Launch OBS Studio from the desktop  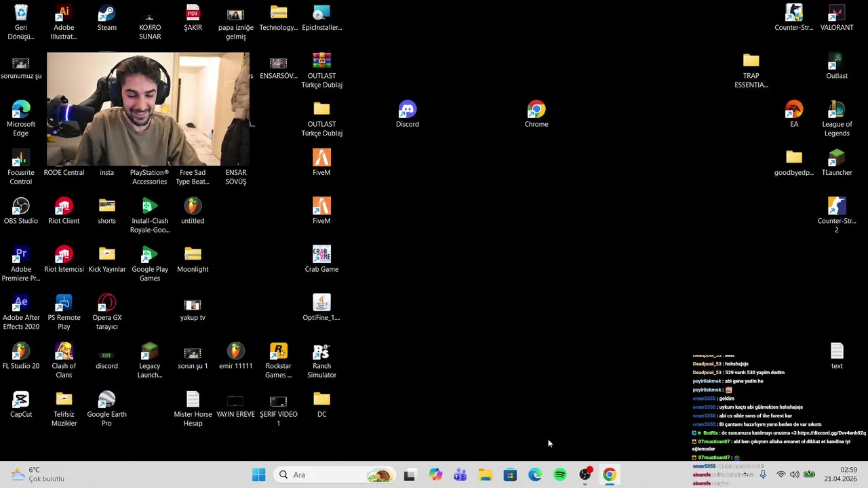[21, 211]
